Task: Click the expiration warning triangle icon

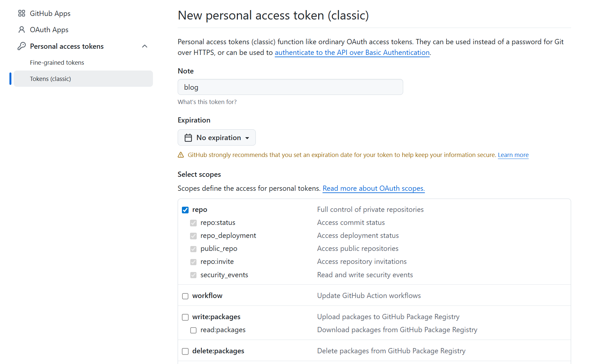Action: coord(181,155)
